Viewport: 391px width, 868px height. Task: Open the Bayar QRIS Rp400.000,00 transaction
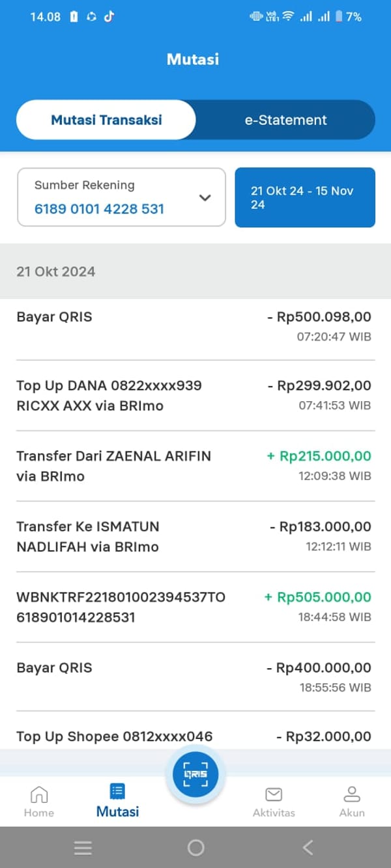point(195,677)
